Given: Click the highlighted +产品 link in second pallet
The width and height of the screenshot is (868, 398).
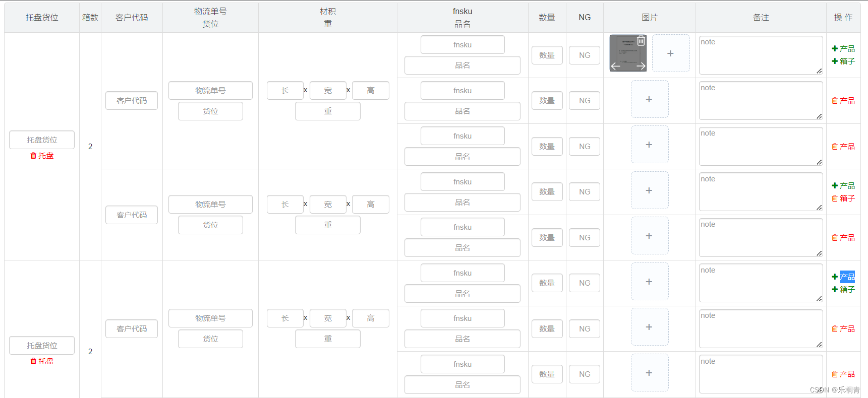Looking at the screenshot, I should 843,277.
